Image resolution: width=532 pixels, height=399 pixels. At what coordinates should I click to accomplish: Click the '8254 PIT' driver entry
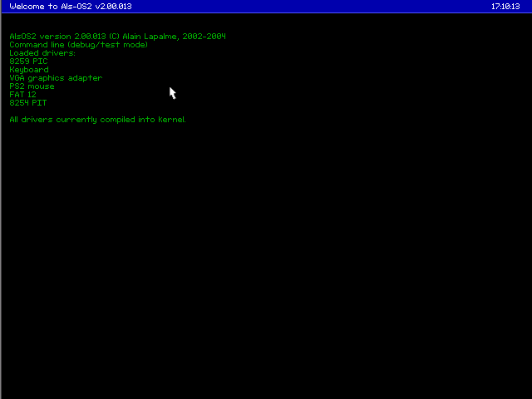(28, 103)
